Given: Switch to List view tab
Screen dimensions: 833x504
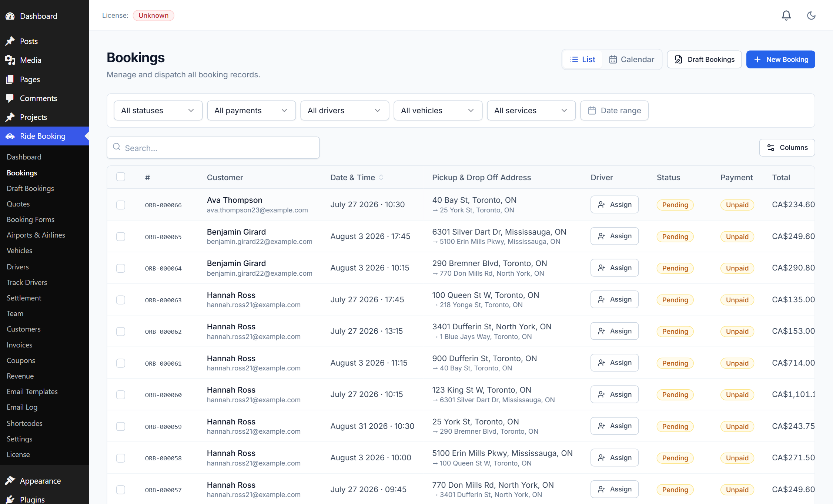Looking at the screenshot, I should click(x=583, y=59).
